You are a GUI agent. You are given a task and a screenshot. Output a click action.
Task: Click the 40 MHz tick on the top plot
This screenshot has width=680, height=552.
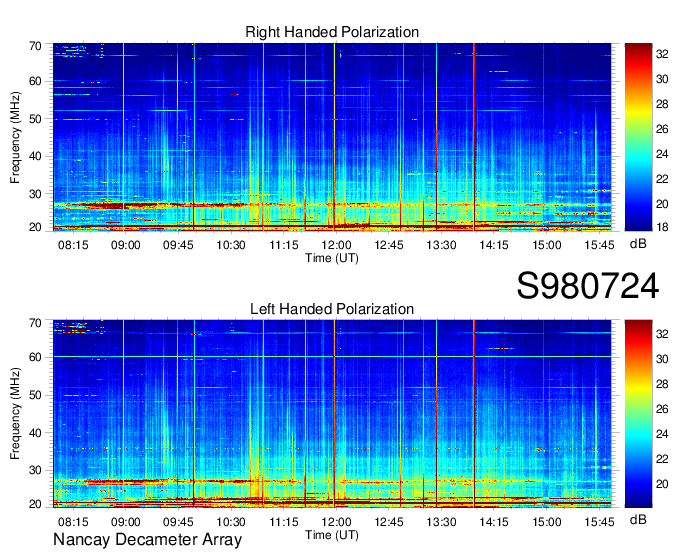click(x=35, y=156)
